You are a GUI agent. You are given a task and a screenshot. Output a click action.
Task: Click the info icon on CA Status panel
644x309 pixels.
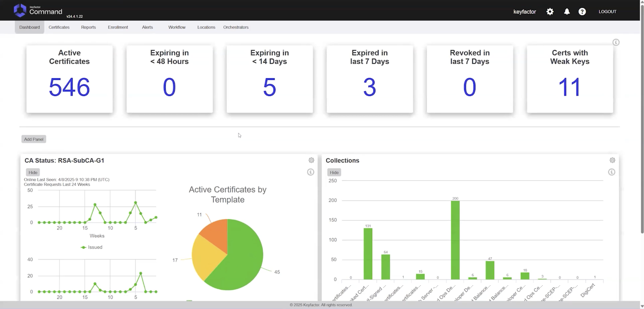click(310, 172)
